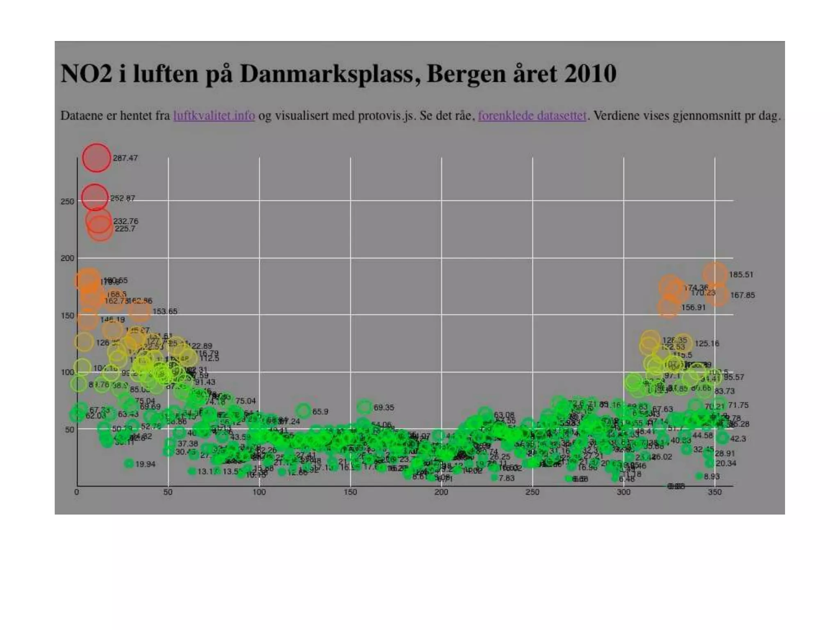Click the green dot labeled 7.83
Screen dimensions: 840x630
[494, 478]
